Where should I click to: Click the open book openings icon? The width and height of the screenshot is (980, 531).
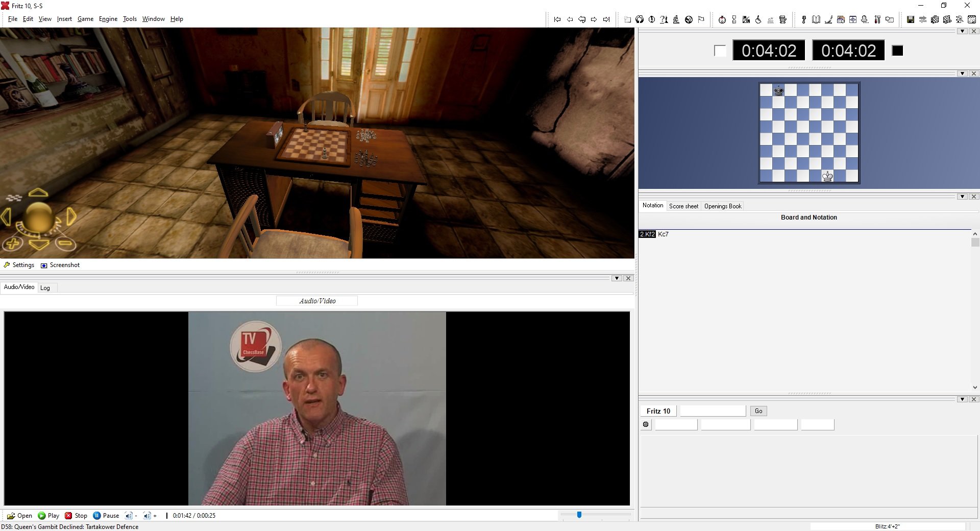[x=816, y=19]
